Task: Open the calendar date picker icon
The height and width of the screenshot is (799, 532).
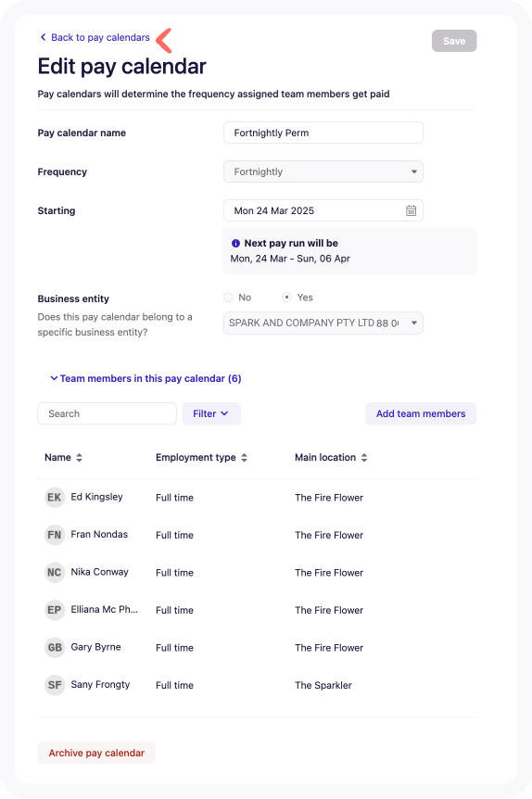Action: point(411,210)
